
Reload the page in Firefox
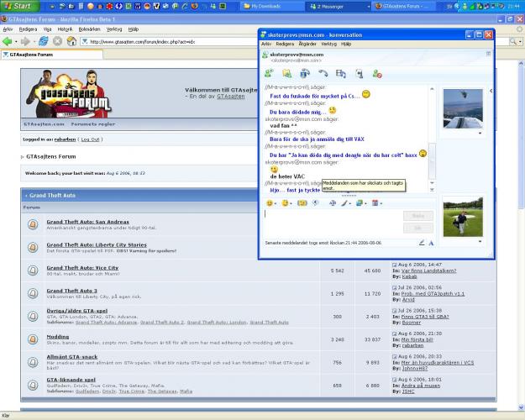tap(43, 41)
